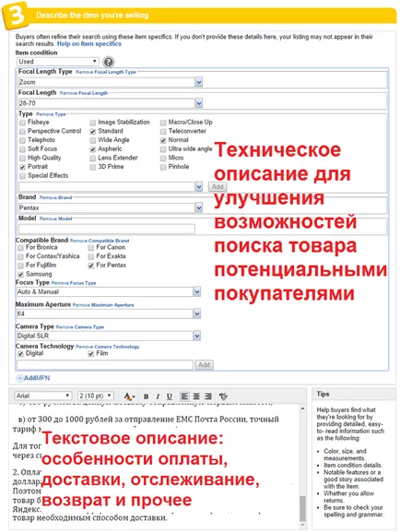The image size is (400, 532).
Task: Check the Wide Angle checkbox
Action: click(92, 140)
